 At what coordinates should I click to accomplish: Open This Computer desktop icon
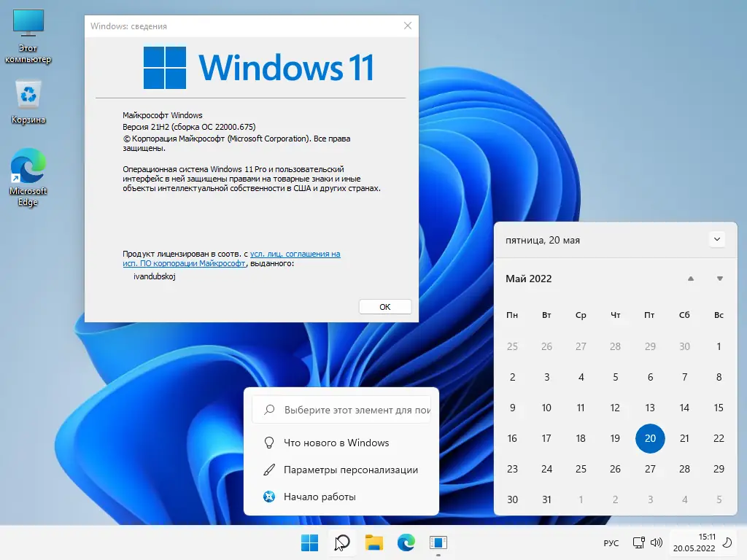point(28,36)
